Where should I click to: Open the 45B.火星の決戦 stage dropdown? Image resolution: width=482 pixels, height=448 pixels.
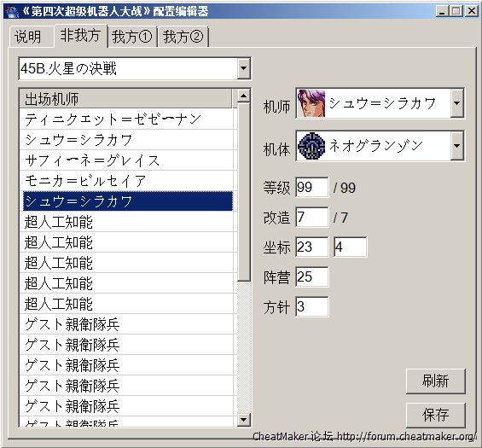tap(243, 68)
